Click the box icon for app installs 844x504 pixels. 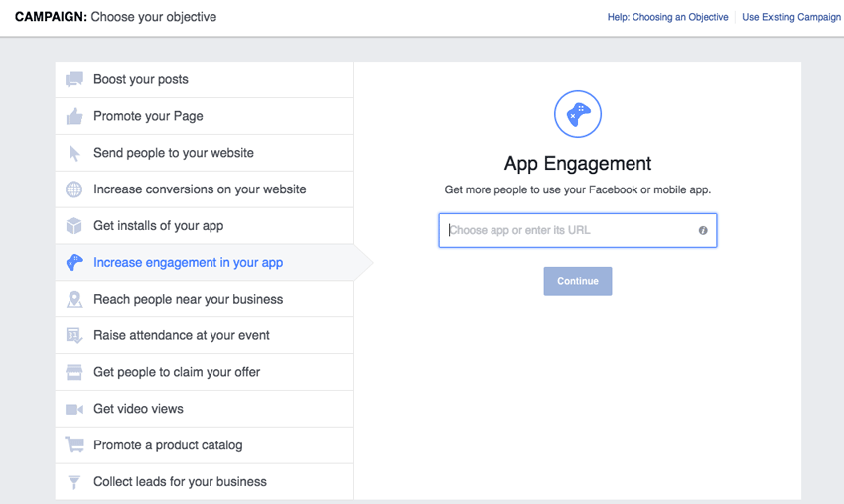coord(74,226)
